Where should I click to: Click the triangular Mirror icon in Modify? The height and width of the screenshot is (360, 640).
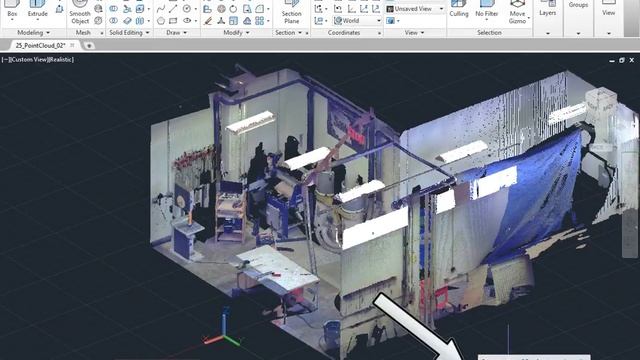click(247, 20)
